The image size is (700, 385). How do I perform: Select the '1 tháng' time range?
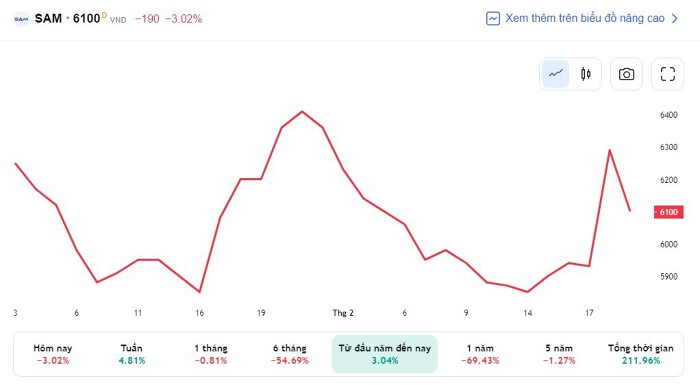[x=211, y=354]
